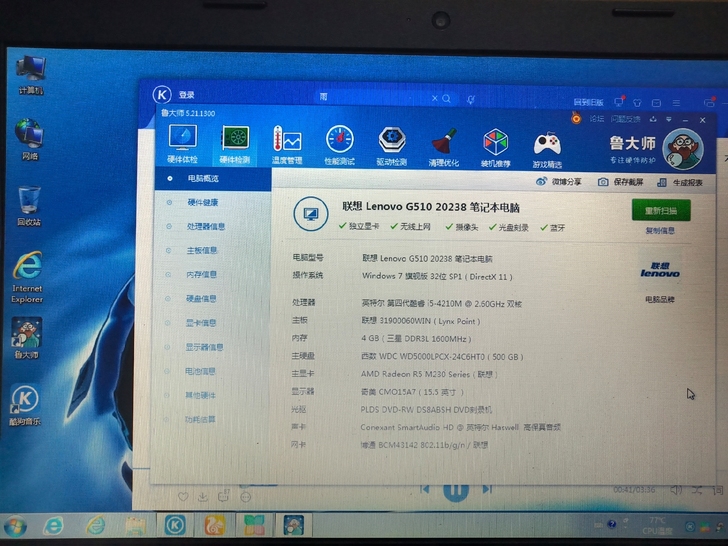Click the 鲁大师 mascot avatar
This screenshot has width=728, height=546.
[x=682, y=150]
